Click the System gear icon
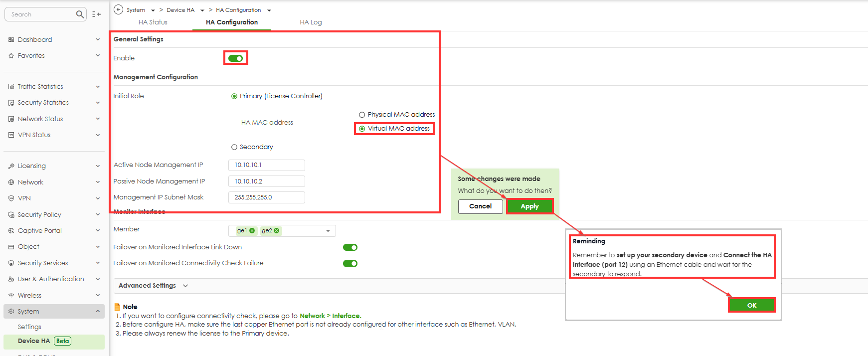868x356 pixels. pos(11,312)
